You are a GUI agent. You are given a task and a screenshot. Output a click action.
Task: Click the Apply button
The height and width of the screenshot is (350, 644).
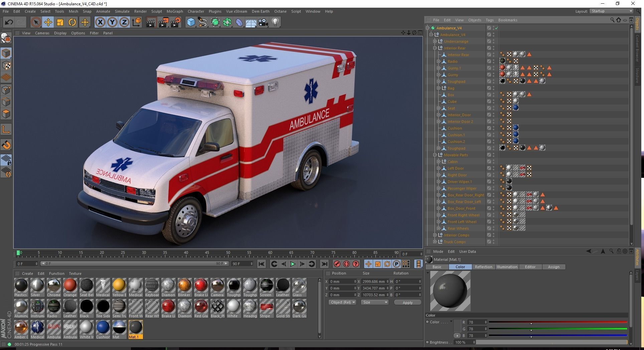coord(408,303)
